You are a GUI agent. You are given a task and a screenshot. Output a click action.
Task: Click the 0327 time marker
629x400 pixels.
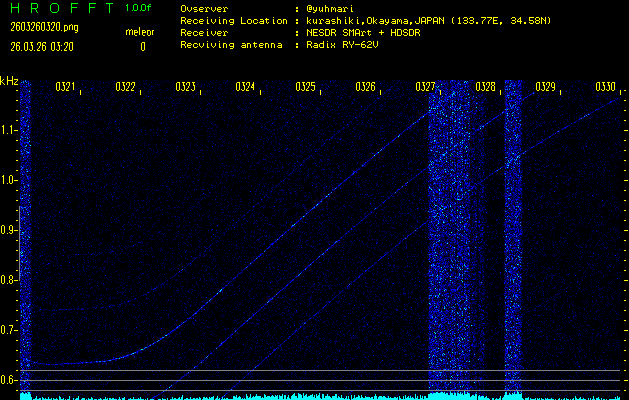point(426,88)
